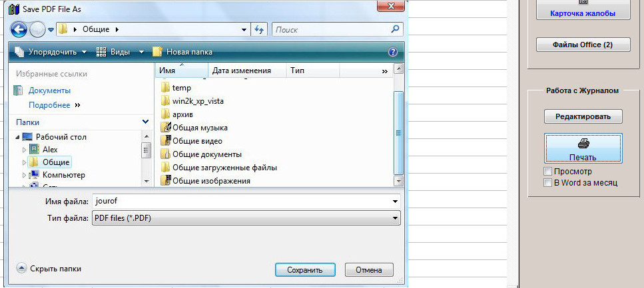Select the архив folder
This screenshot has height=288, width=644.
177,114
